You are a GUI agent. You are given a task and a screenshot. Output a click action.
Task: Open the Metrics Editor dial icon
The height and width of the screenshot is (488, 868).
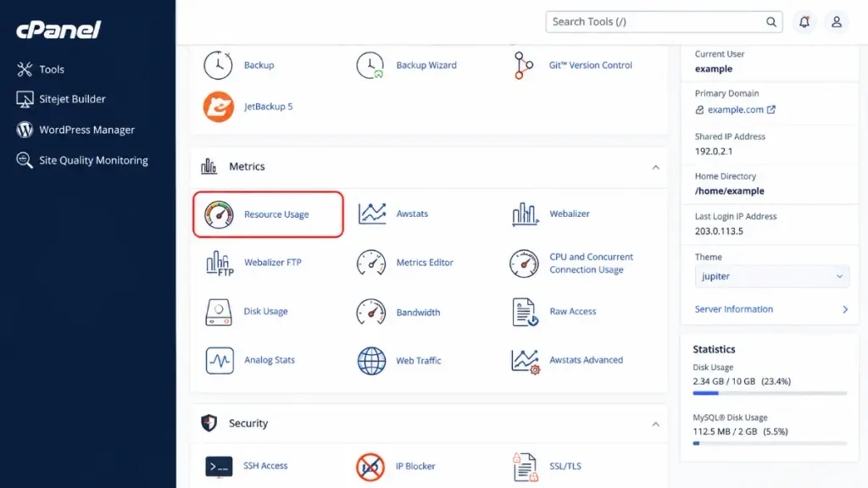point(371,263)
